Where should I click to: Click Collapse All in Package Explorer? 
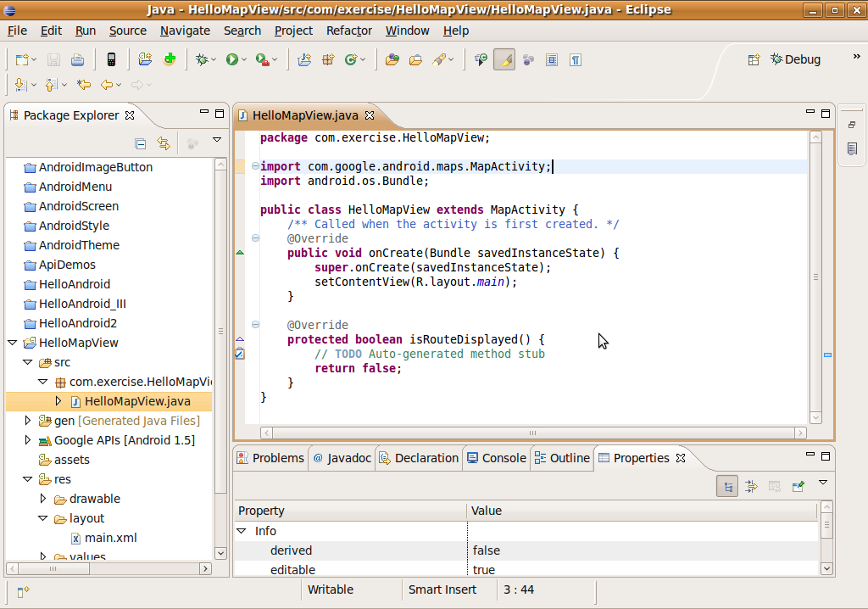(141, 143)
